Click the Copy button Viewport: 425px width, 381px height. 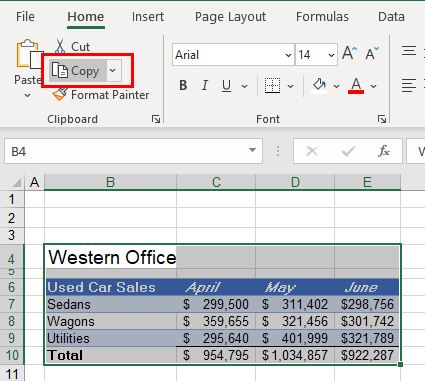tap(78, 71)
